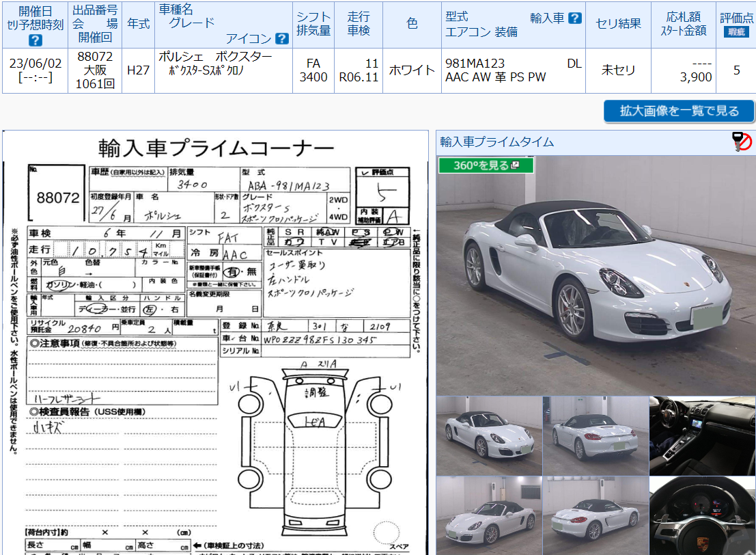Screen dimensions: 756x555
Task: Click the 車検 value R06.11
Action: 359,77
